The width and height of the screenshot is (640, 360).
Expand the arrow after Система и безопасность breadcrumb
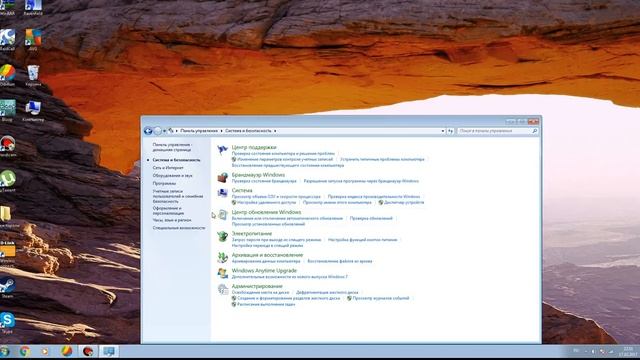pos(275,131)
